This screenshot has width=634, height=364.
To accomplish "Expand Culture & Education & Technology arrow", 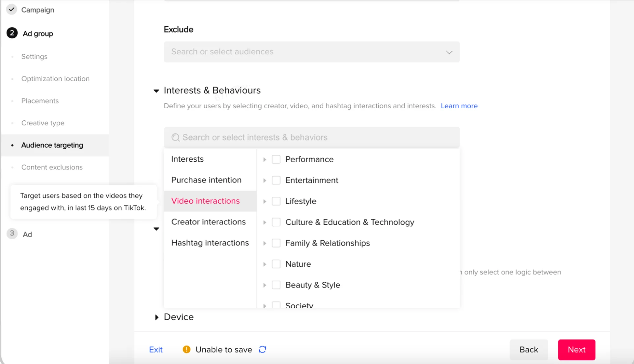I will click(265, 222).
